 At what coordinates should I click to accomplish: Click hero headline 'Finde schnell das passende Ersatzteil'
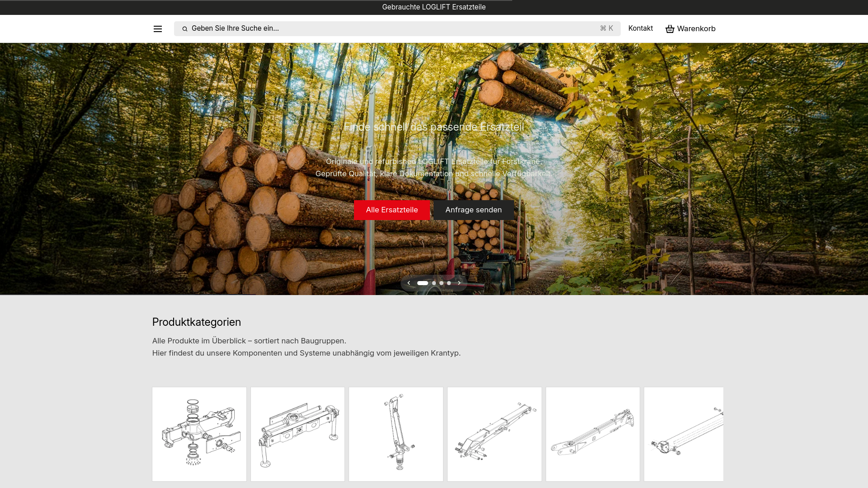434,127
